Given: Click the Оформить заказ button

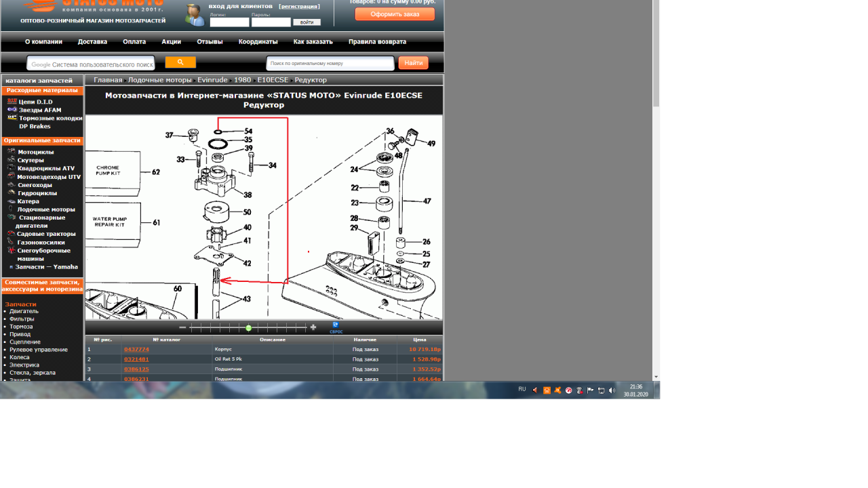Looking at the screenshot, I should click(x=395, y=14).
